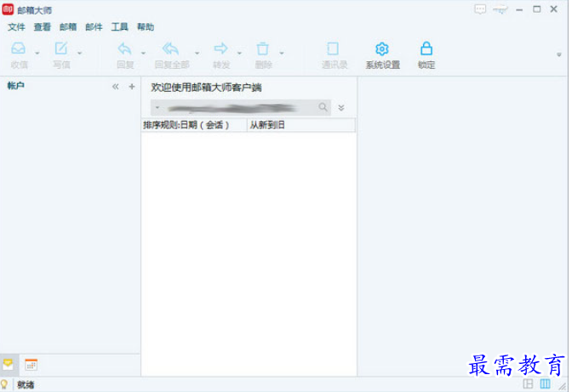Screen dimensions: 572x392
Task: Click the 欢迎使用邮箱大师客户端 heading
Action: click(x=206, y=88)
